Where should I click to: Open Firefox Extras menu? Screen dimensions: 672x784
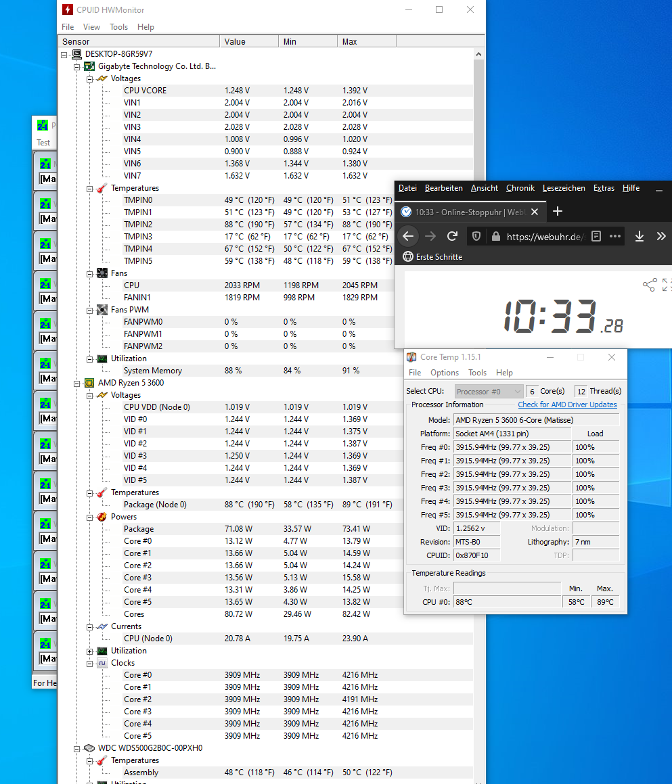(x=604, y=188)
